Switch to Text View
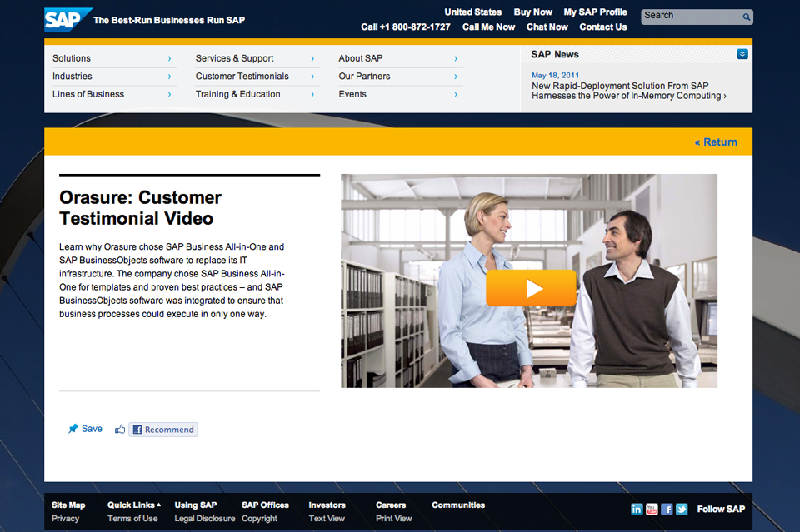Image resolution: width=800 pixels, height=532 pixels. click(x=327, y=518)
